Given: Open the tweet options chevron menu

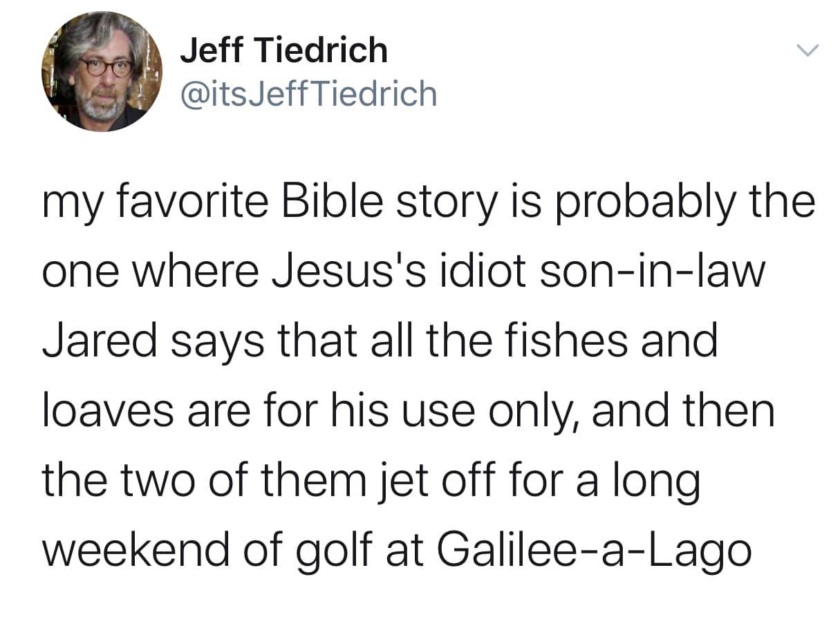Looking at the screenshot, I should [x=806, y=51].
